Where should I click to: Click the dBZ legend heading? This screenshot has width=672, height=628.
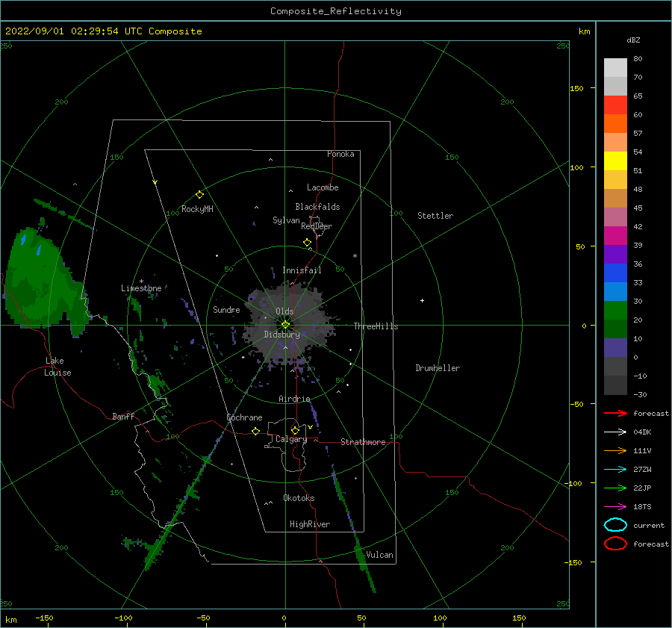(633, 40)
